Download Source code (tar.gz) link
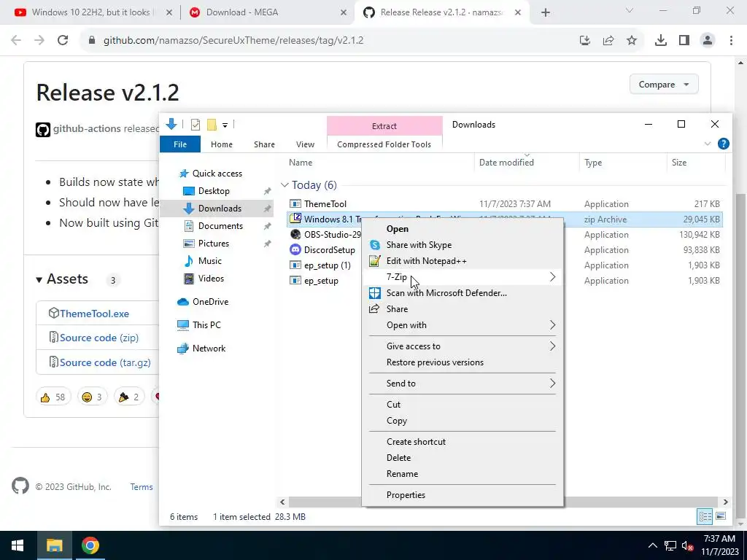Image resolution: width=747 pixels, height=560 pixels. click(105, 363)
